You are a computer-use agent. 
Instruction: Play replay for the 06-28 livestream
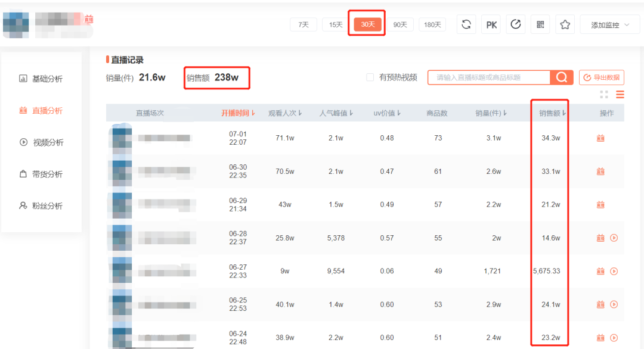click(x=614, y=238)
